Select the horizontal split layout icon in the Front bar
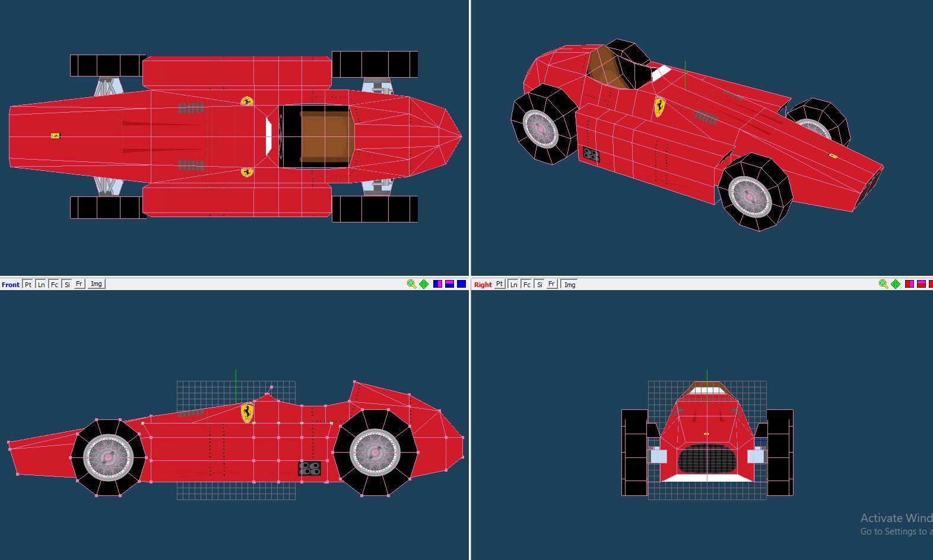 coord(449,284)
